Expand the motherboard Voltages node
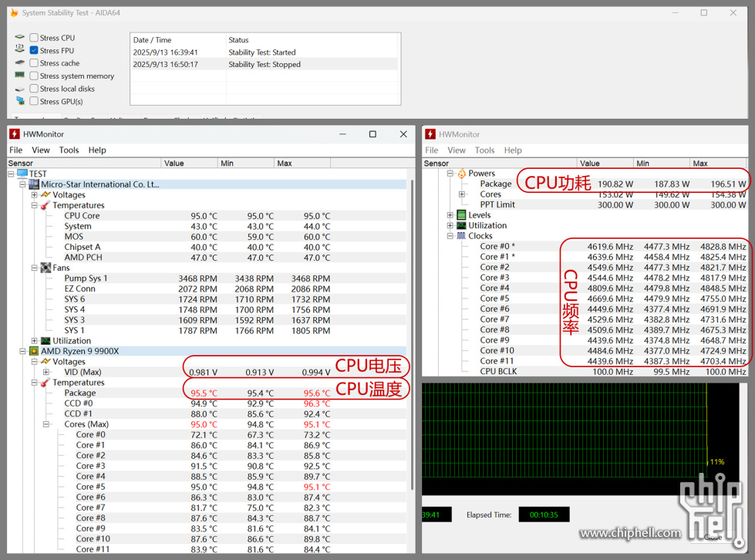The height and width of the screenshot is (560, 755). click(x=34, y=195)
